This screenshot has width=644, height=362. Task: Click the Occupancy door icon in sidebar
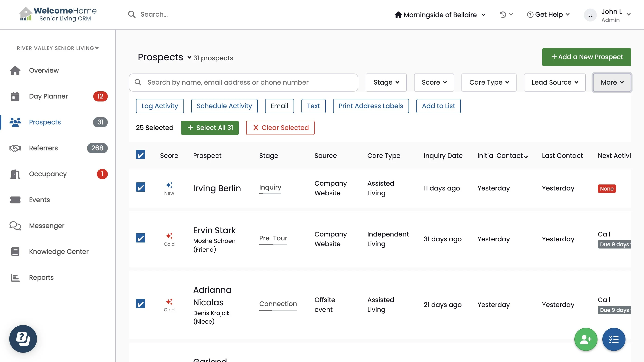pyautogui.click(x=15, y=174)
